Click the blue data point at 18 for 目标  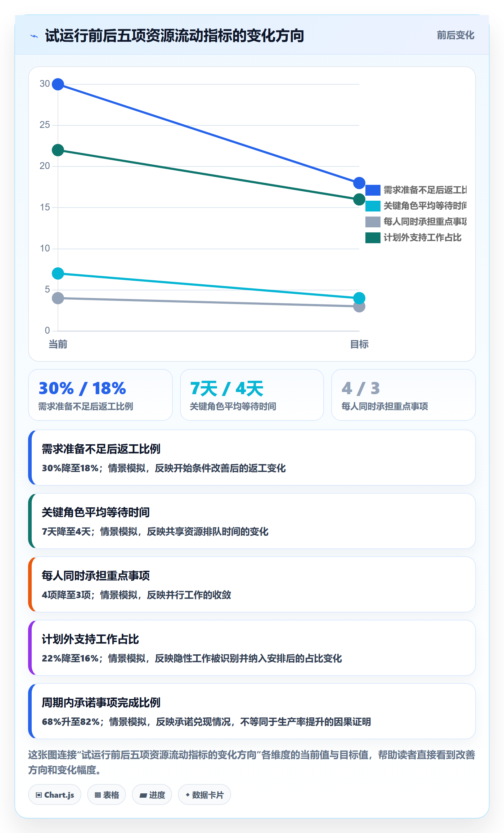coord(359,183)
